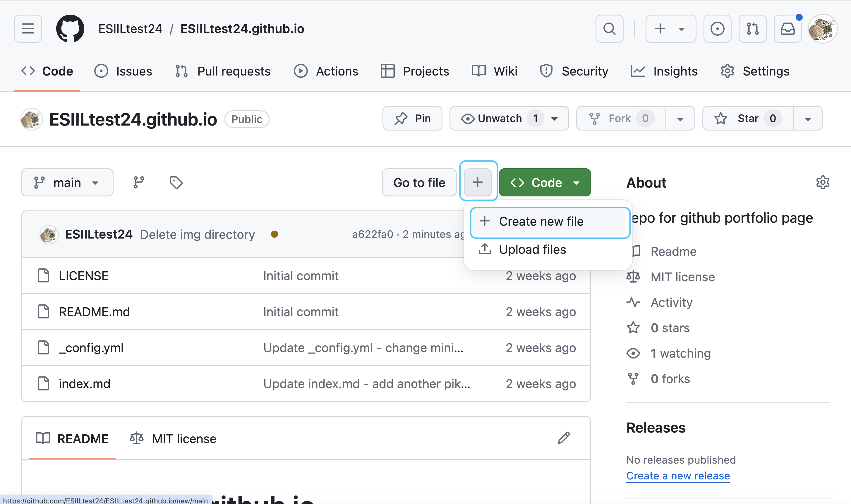The height and width of the screenshot is (504, 851).
Task: Select the MIT license tab in the file viewer
Action: 173,438
